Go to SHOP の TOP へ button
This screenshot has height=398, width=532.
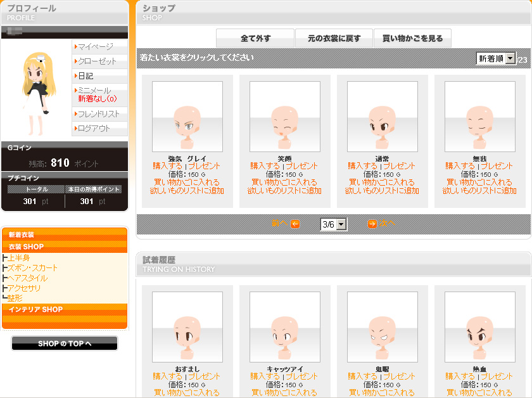[65, 343]
